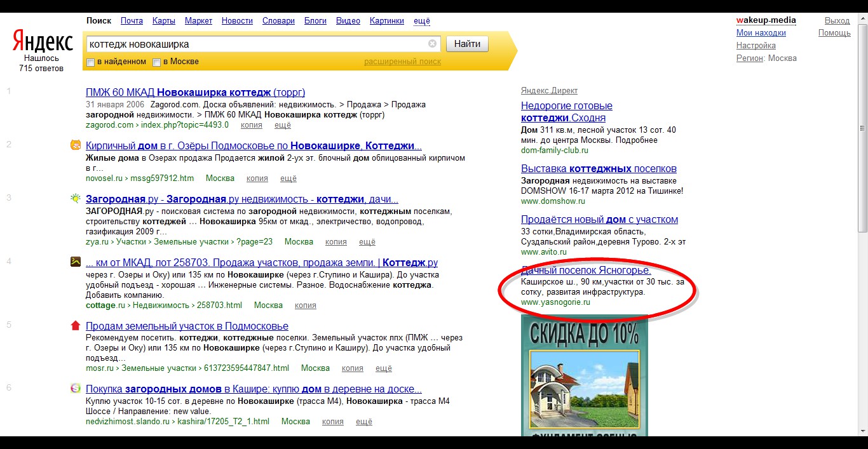Open the Покупка загородных домов в Кашире result

point(254,389)
